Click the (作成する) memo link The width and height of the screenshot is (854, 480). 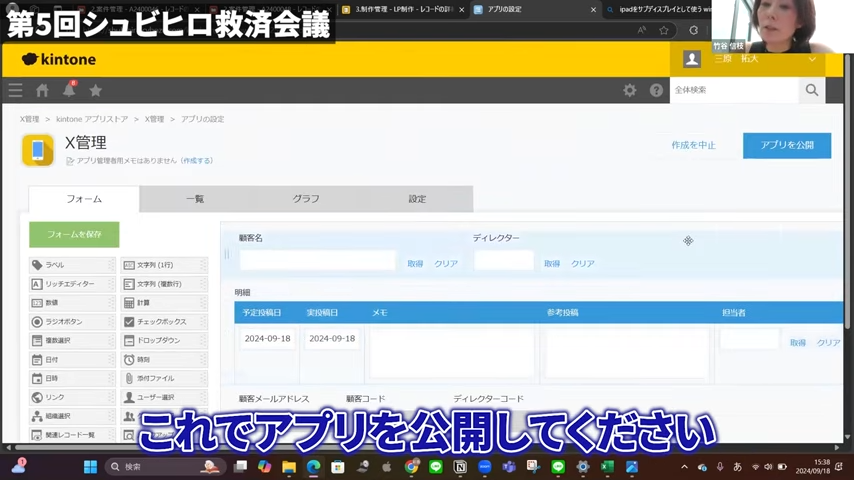[197, 161]
